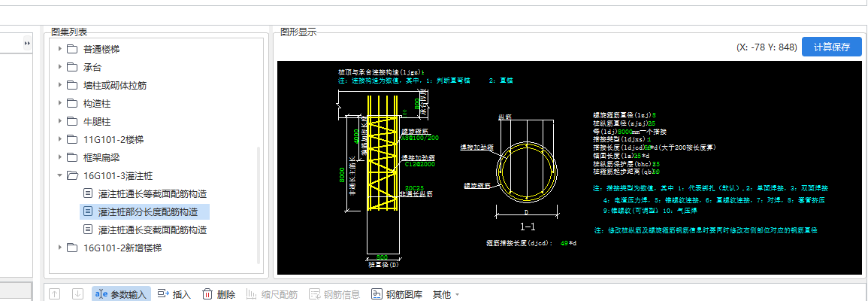Collapse the 16G101-3灌注桩 node arrow
Viewport: 868px width, 301px height.
point(60,176)
